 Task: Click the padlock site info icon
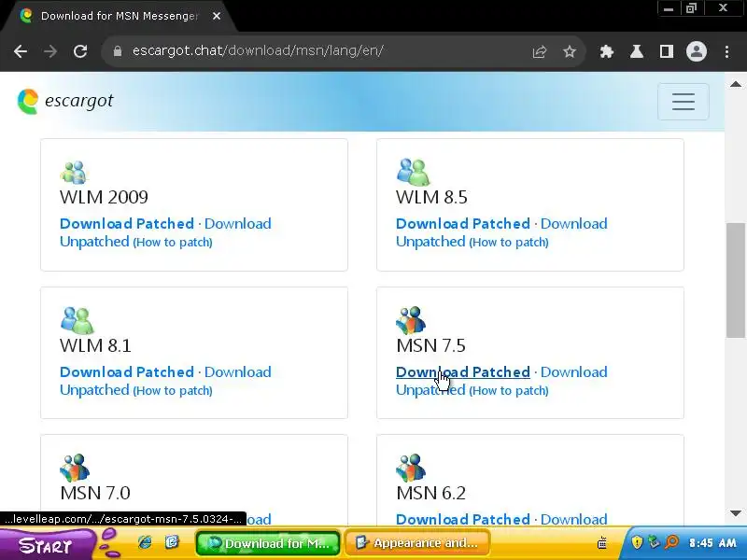click(x=118, y=51)
